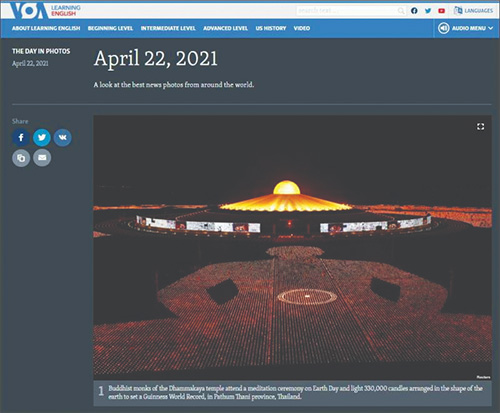500x413 pixels.
Task: Open About Learning English menu
Action: point(46,28)
